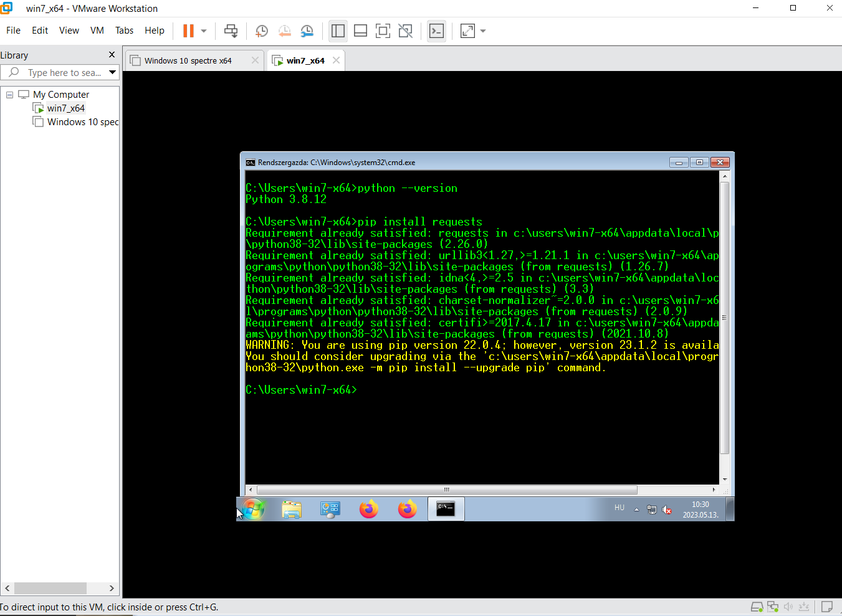Image resolution: width=842 pixels, height=616 pixels.
Task: Open the snapshot manager
Action: click(307, 31)
